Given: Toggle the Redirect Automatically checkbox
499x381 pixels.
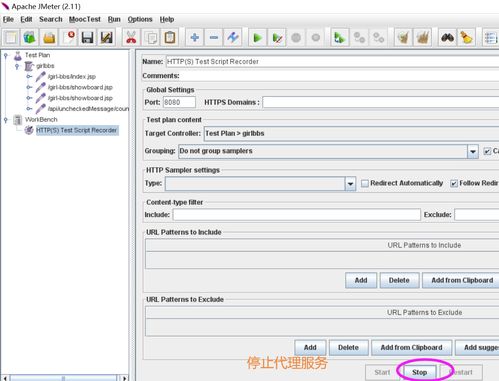Looking at the screenshot, I should click(x=365, y=183).
